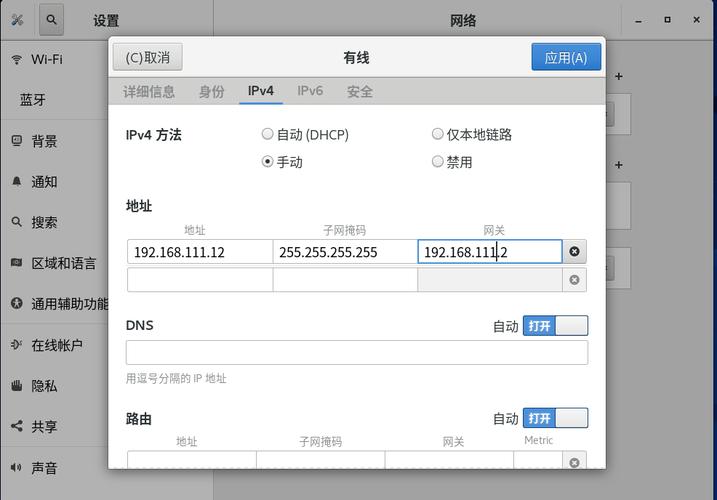Viewport: 717px width, 500px height.
Task: Select the 手动 manual radio option
Action: point(282,162)
